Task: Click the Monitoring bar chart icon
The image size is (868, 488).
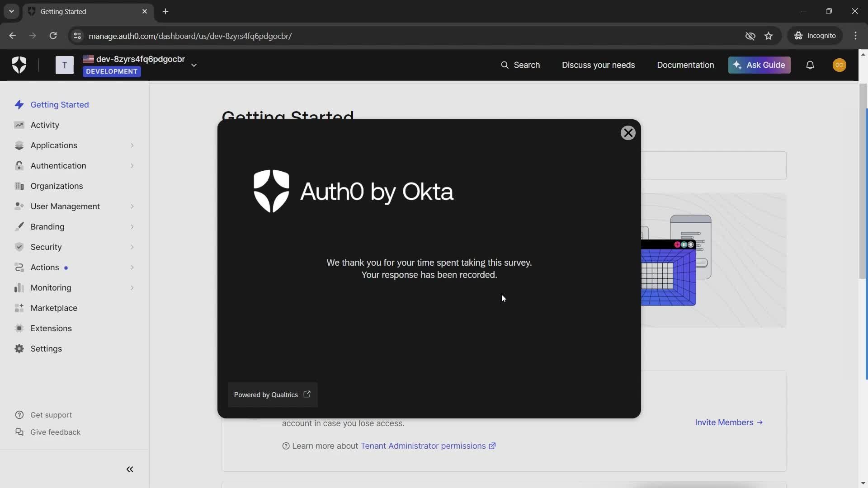Action: pos(19,287)
